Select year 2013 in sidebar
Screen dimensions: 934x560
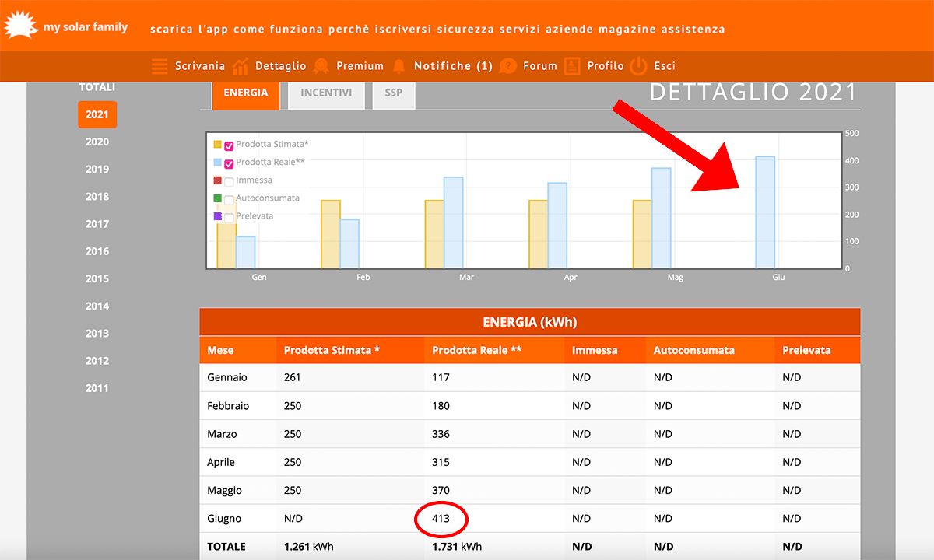(x=97, y=333)
